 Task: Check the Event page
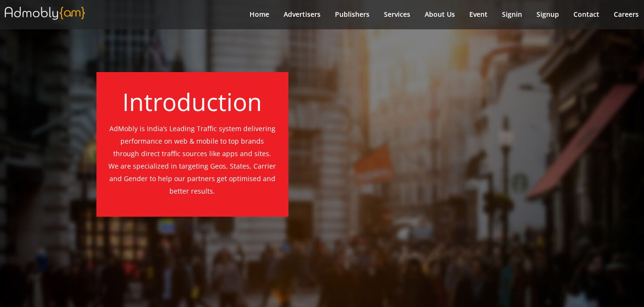pyautogui.click(x=478, y=14)
